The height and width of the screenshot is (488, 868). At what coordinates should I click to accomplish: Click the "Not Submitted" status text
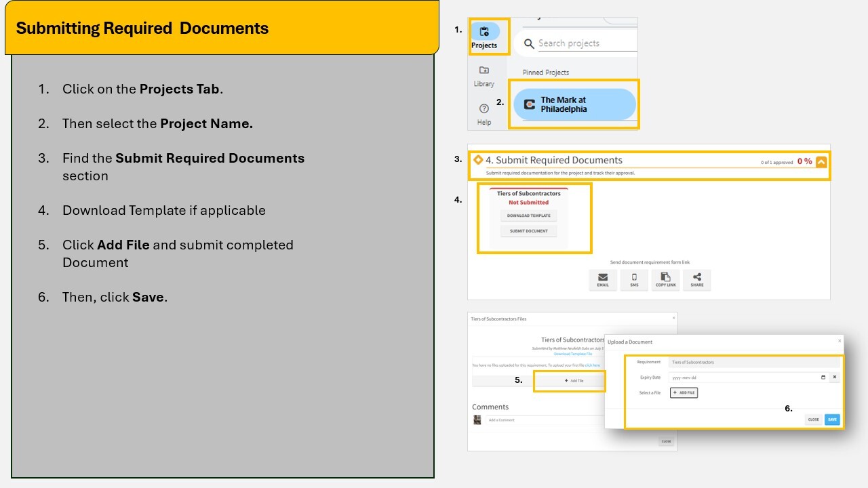[x=529, y=203]
